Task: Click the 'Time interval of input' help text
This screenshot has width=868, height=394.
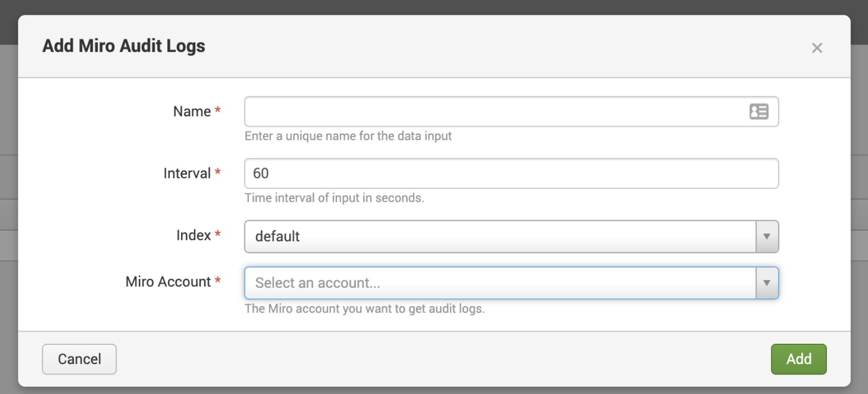Action: tap(334, 198)
